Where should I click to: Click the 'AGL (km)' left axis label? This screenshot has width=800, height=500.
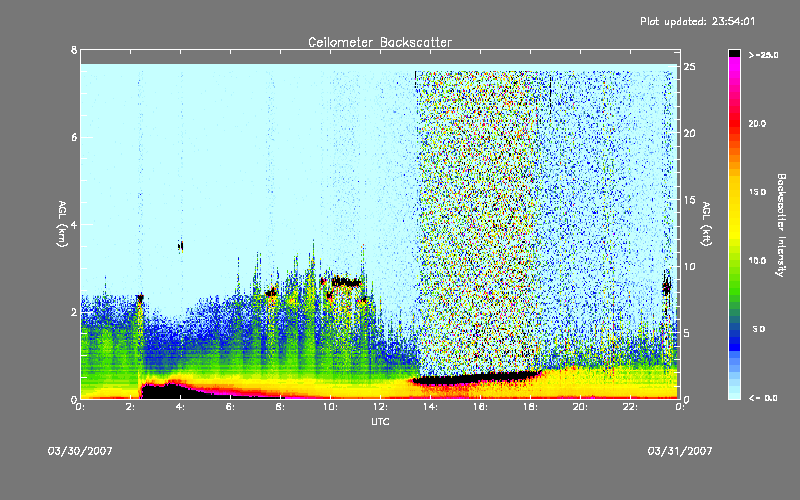[62, 224]
